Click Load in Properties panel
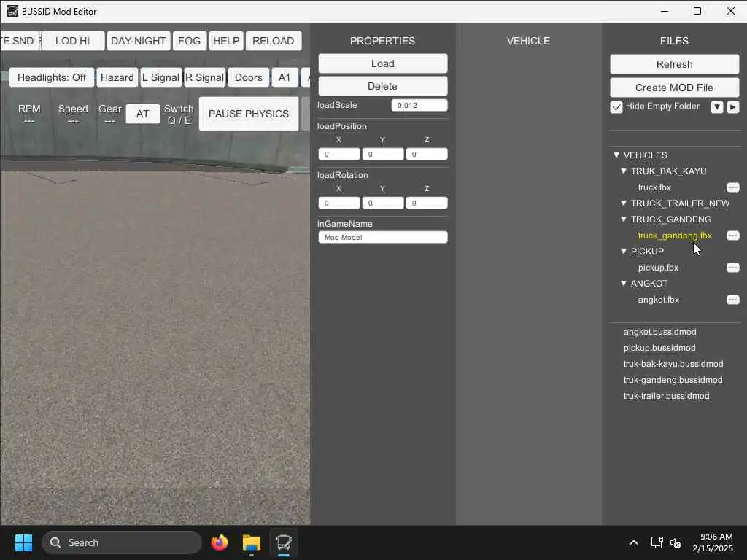 [382, 63]
